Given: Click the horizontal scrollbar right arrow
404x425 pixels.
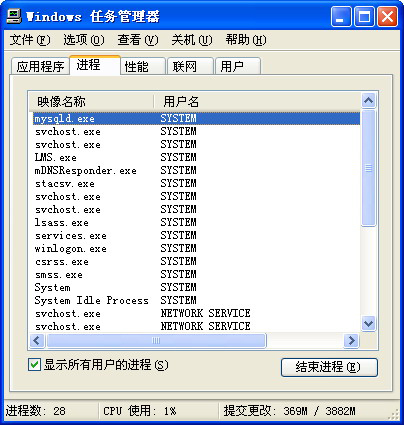Looking at the screenshot, I should pos(351,341).
